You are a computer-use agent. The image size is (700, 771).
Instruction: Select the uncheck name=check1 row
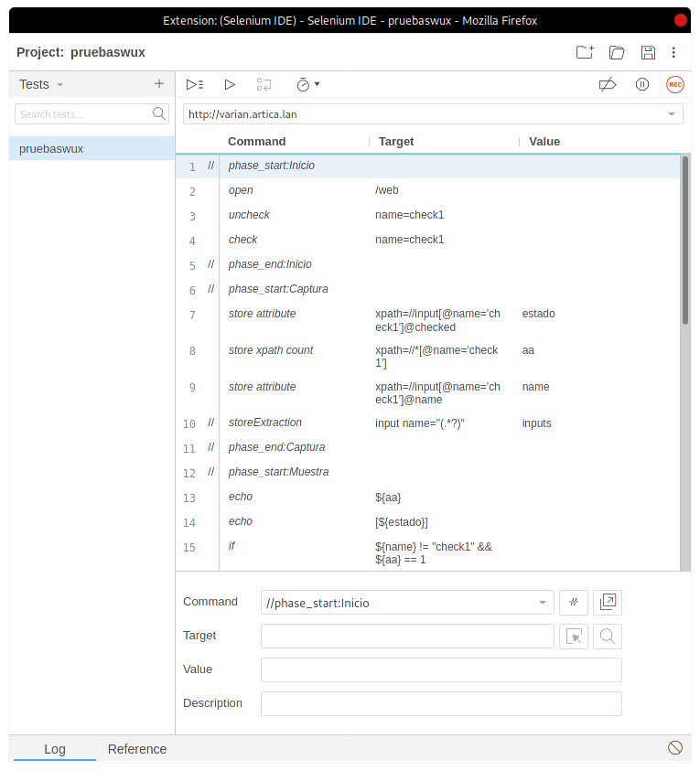pos(427,215)
